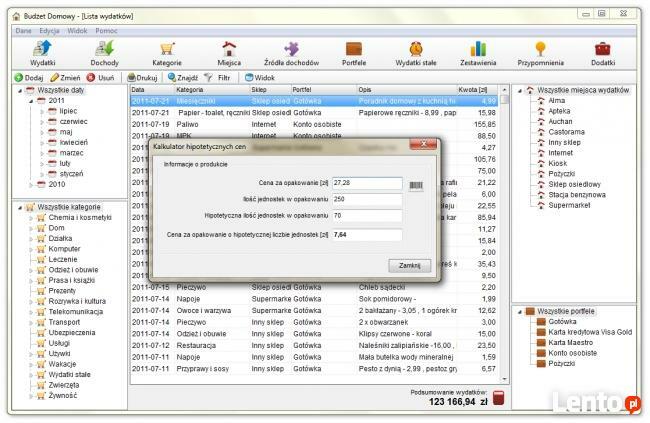Open the Wydatki expenses section
650x423 pixels.
pos(42,53)
